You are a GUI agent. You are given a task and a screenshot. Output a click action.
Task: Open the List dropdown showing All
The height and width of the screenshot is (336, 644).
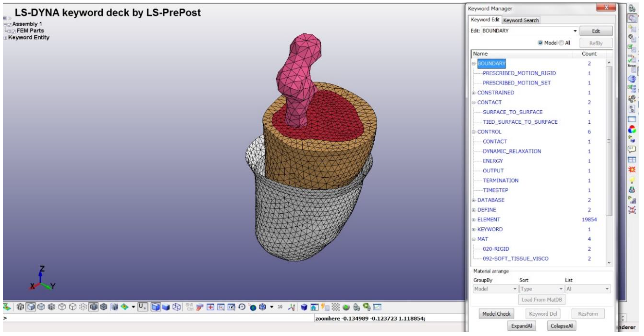click(588, 289)
